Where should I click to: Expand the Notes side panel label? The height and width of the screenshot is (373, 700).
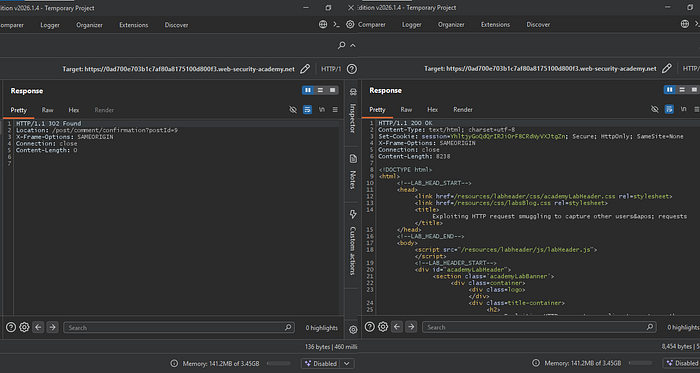pos(353,180)
